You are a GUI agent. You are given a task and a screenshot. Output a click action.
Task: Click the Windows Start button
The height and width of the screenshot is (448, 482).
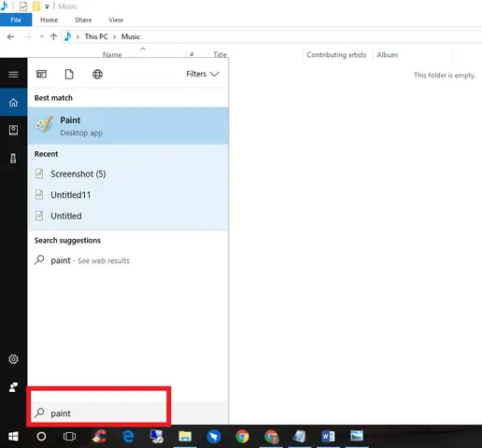click(13, 437)
